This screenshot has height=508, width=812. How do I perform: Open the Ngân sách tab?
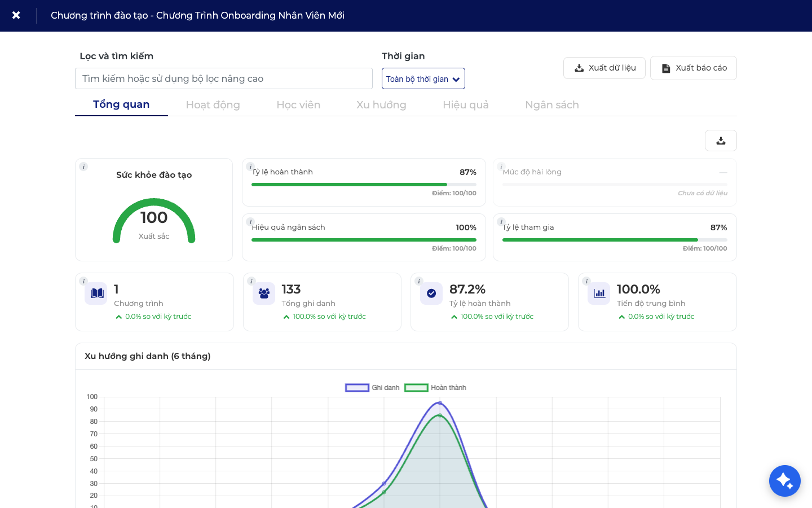point(552,105)
